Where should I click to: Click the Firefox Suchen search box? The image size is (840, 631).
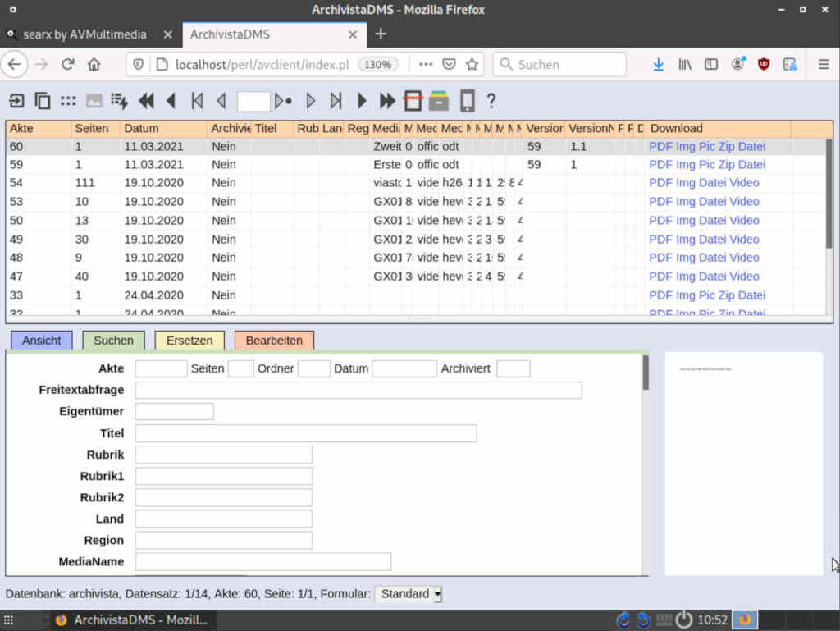(x=559, y=65)
